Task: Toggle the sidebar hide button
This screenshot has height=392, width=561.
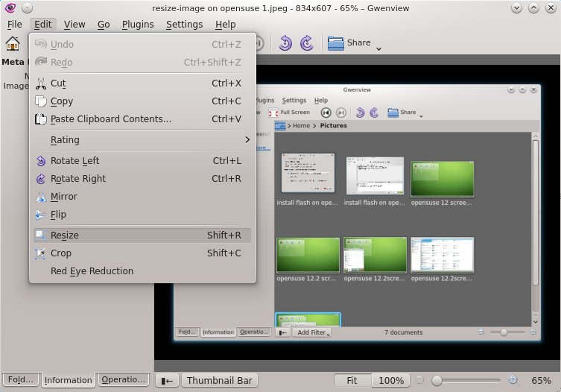Action: pyautogui.click(x=167, y=381)
